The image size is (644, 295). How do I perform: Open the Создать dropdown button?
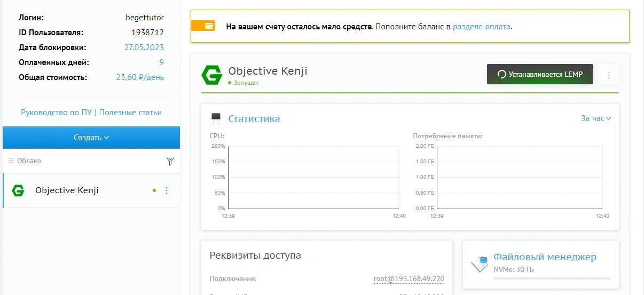tap(91, 138)
